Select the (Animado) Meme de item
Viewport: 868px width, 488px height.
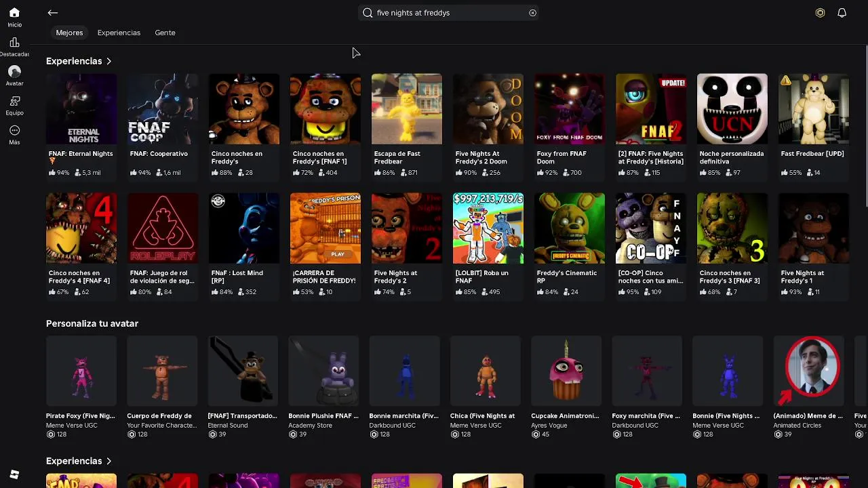coord(809,371)
